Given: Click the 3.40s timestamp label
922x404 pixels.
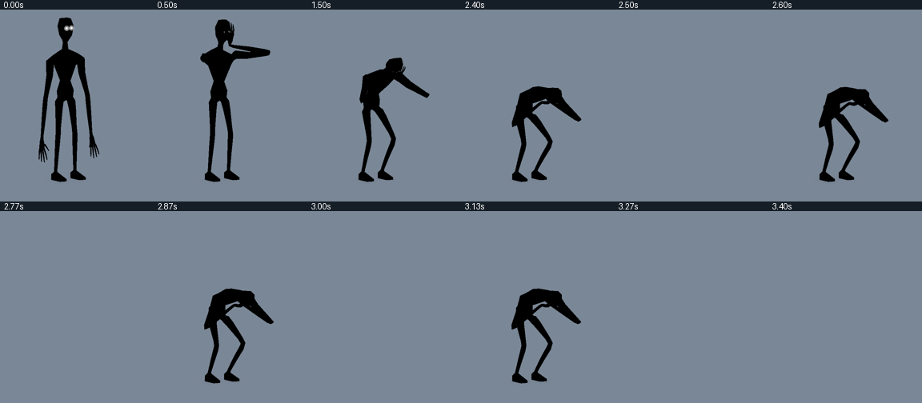Looking at the screenshot, I should 782,207.
